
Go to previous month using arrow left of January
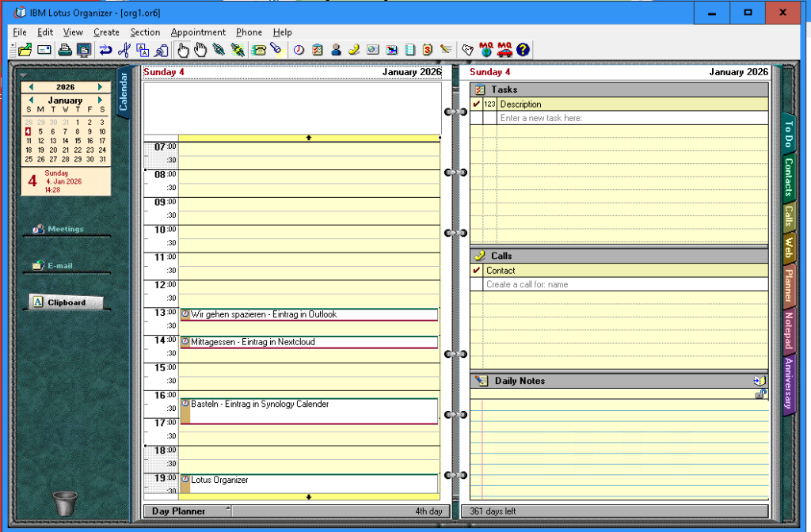pos(31,101)
